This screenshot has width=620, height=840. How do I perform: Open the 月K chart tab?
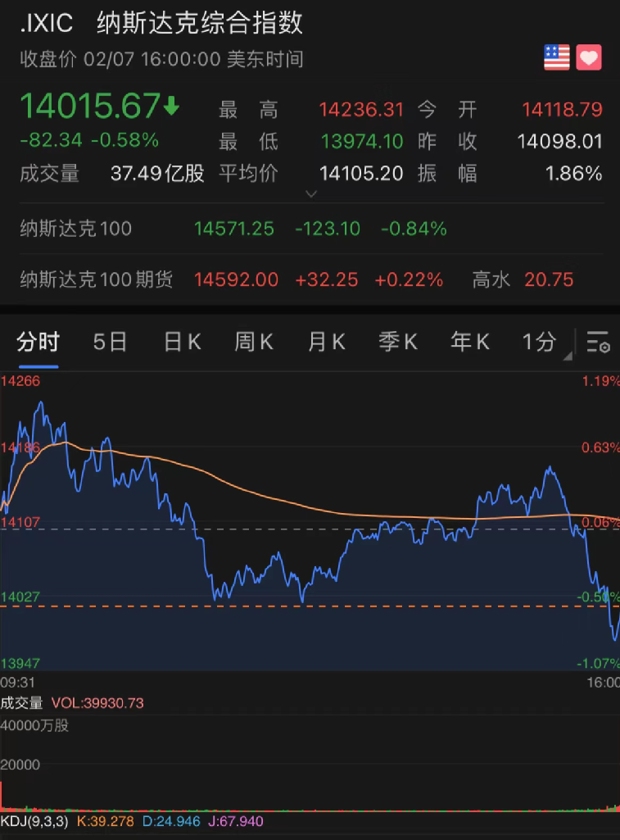click(x=326, y=342)
